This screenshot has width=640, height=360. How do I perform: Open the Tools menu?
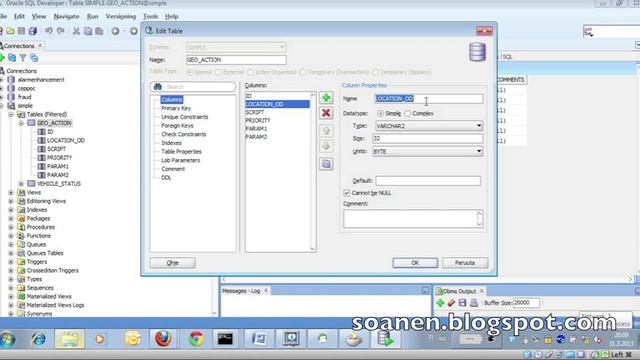click(151, 16)
